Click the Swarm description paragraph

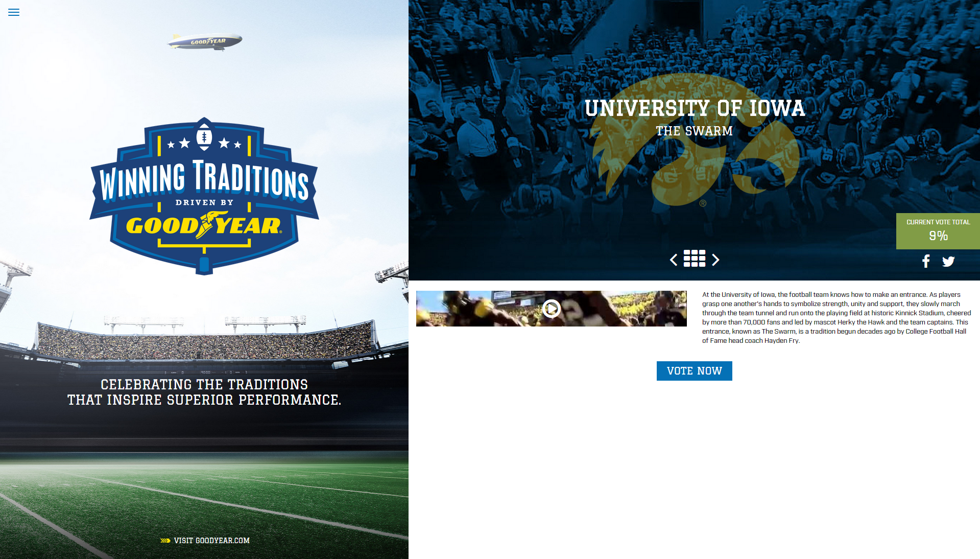pyautogui.click(x=836, y=317)
